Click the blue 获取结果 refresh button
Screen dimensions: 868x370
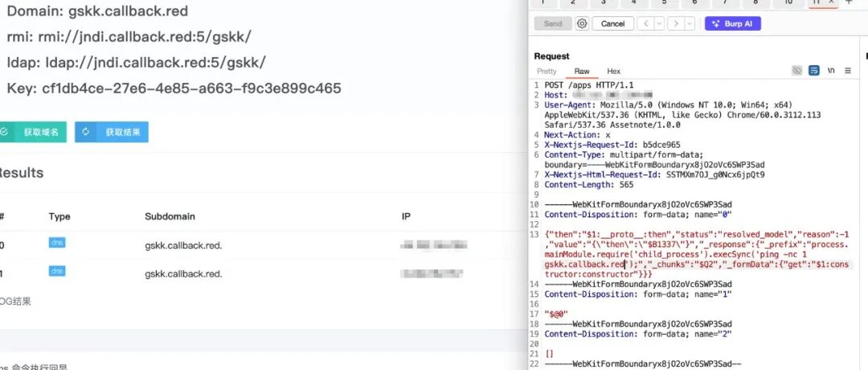click(112, 133)
